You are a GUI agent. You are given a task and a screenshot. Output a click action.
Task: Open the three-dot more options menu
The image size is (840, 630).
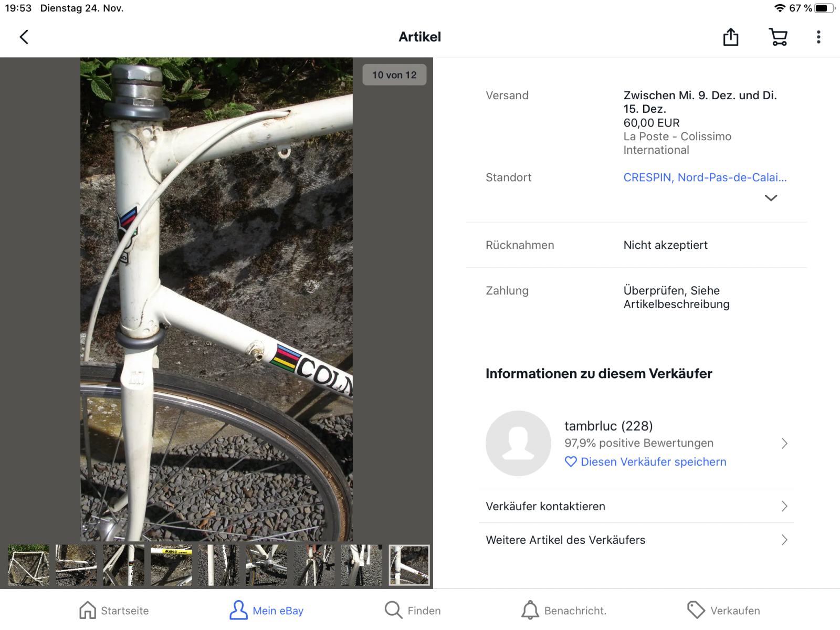(x=818, y=37)
